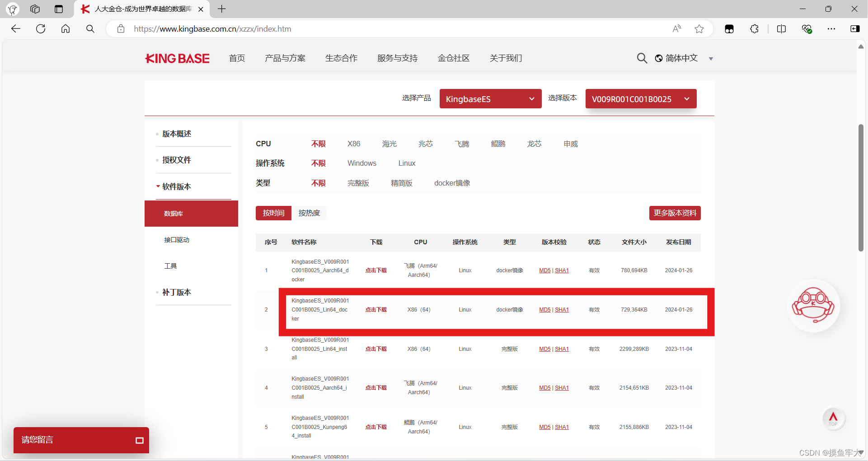This screenshot has height=461, width=868.
Task: Filter operating system by Linux
Action: click(x=407, y=163)
